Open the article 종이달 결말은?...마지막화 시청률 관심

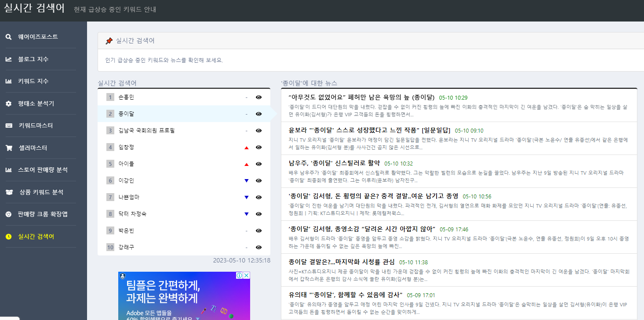pyautogui.click(x=342, y=262)
